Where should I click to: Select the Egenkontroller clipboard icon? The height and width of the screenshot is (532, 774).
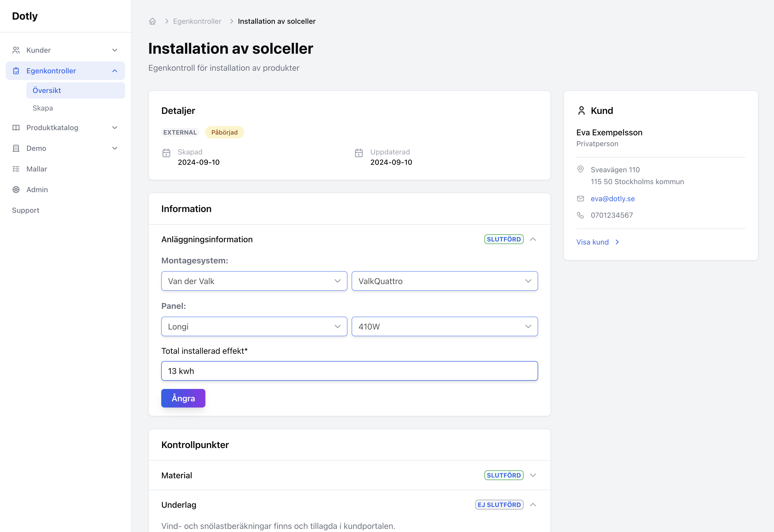point(16,71)
